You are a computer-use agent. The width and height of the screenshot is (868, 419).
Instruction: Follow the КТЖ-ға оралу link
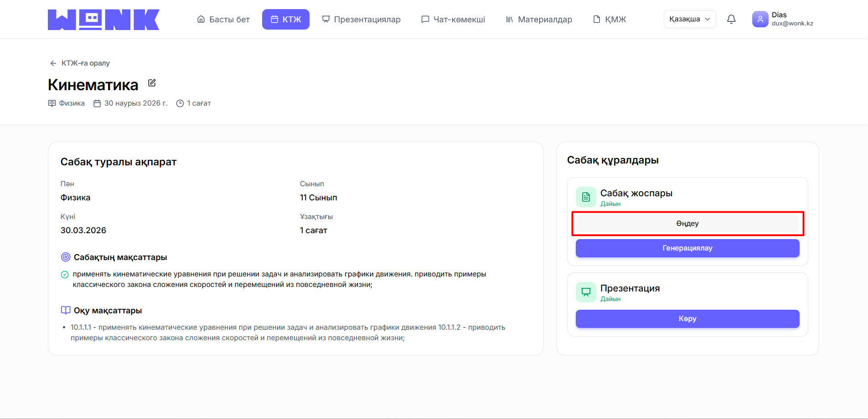[x=86, y=63]
